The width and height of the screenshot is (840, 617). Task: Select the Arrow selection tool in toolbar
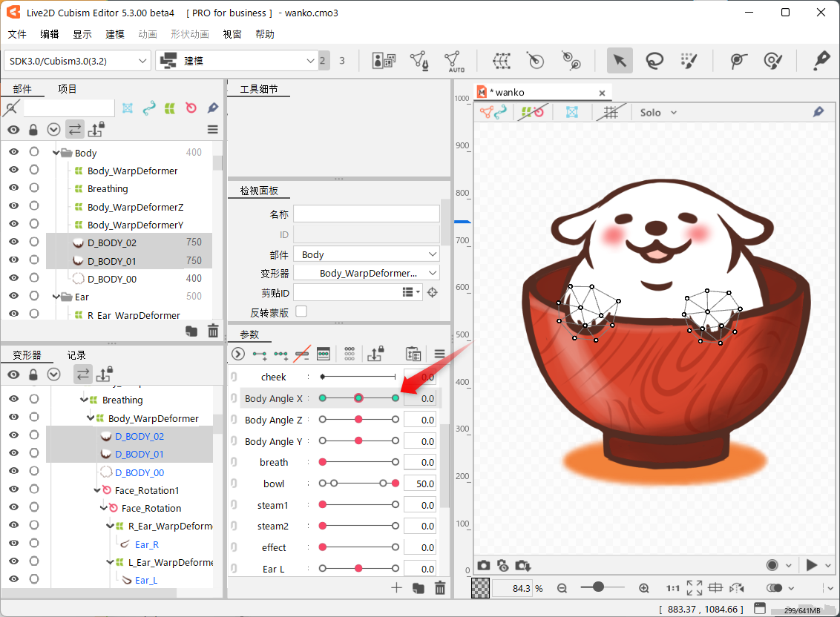tap(619, 61)
